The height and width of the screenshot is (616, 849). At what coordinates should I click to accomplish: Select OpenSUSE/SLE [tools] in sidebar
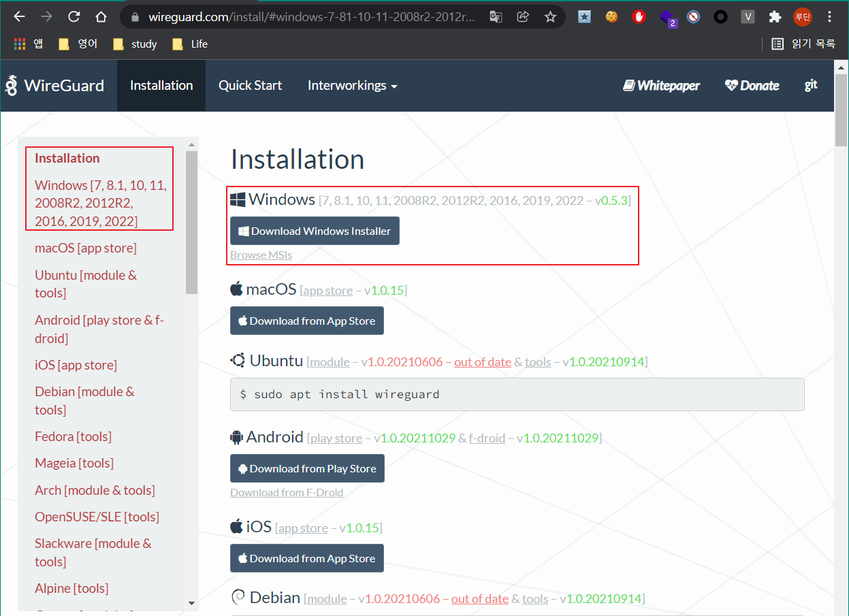[x=97, y=517]
